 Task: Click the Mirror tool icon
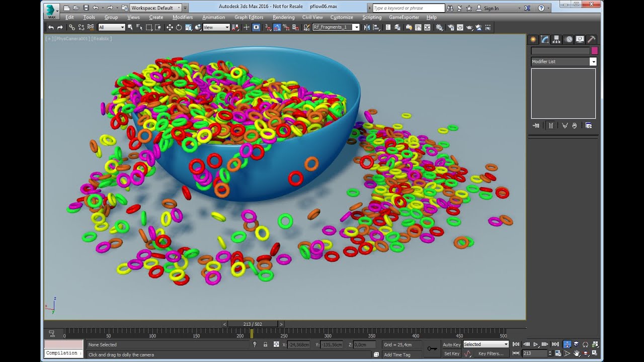click(366, 27)
